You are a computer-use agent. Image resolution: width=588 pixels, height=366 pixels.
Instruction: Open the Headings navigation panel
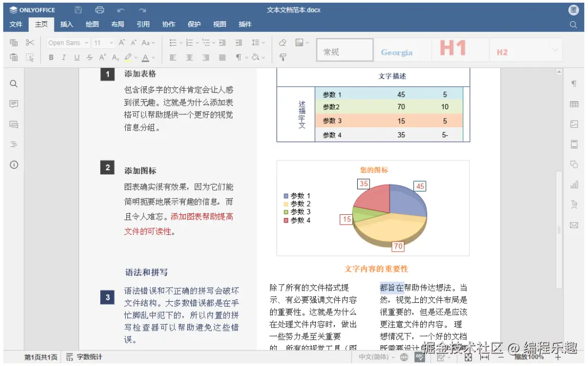click(x=14, y=144)
